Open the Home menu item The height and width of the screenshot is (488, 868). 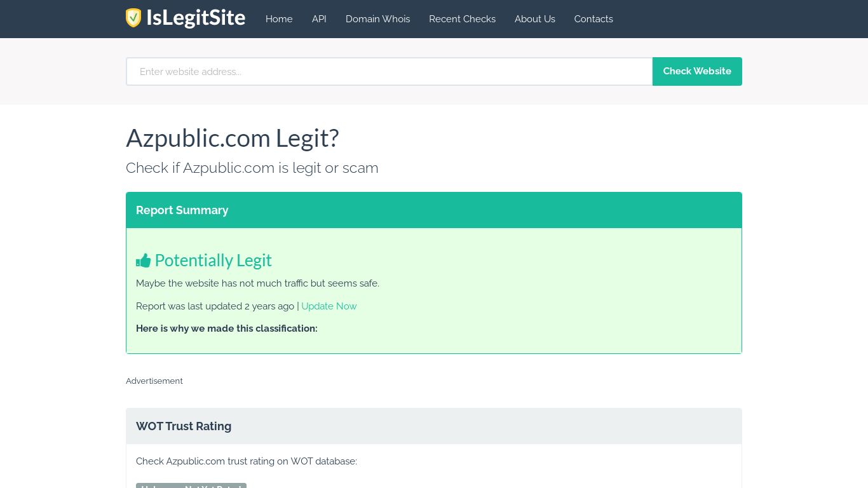pos(279,19)
